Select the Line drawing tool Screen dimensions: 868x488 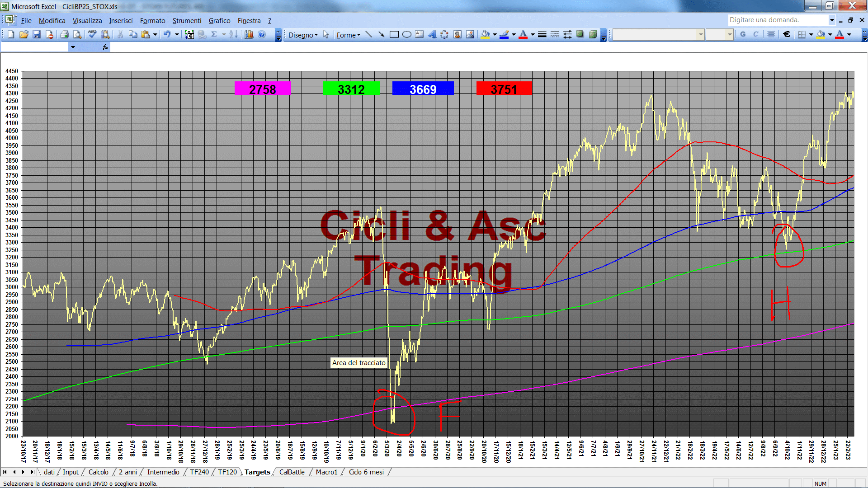click(x=369, y=34)
